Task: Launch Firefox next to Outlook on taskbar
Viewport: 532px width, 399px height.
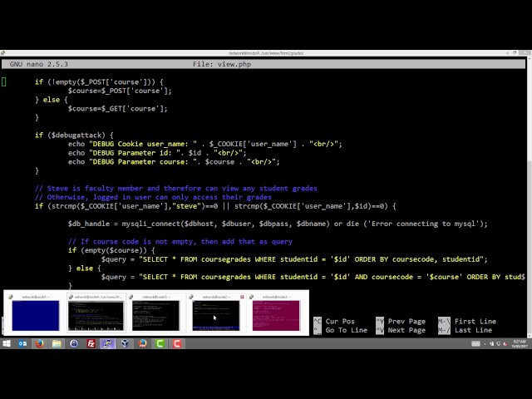Action: pos(40,343)
